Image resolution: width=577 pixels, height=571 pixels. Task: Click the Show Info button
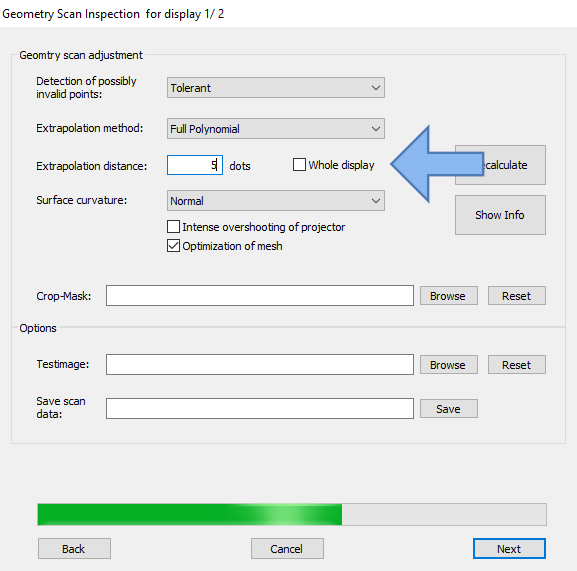(500, 215)
